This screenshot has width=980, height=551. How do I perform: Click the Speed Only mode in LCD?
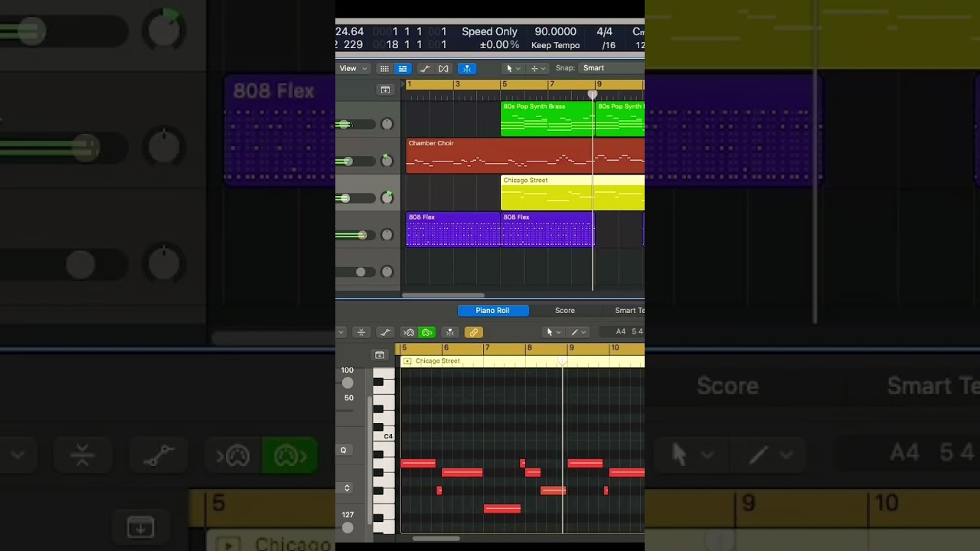pyautogui.click(x=489, y=32)
